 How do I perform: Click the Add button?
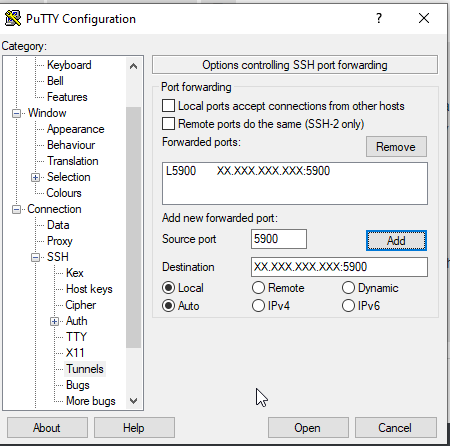[396, 240]
